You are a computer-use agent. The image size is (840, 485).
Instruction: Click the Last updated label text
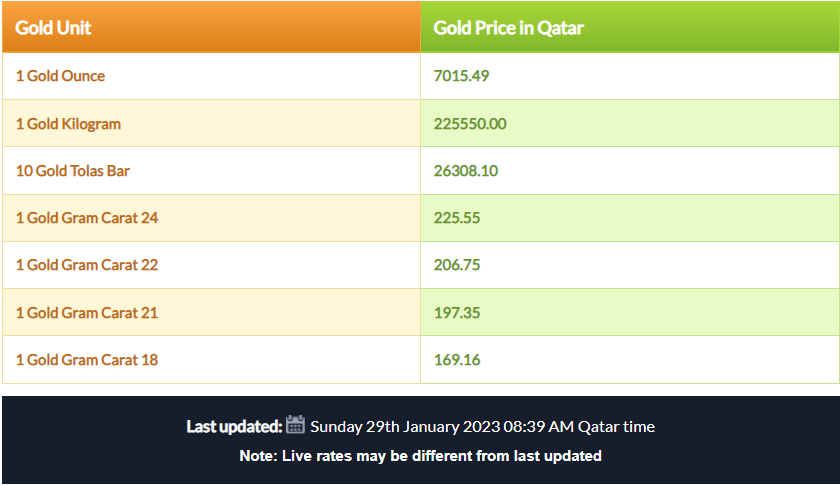pos(234,427)
